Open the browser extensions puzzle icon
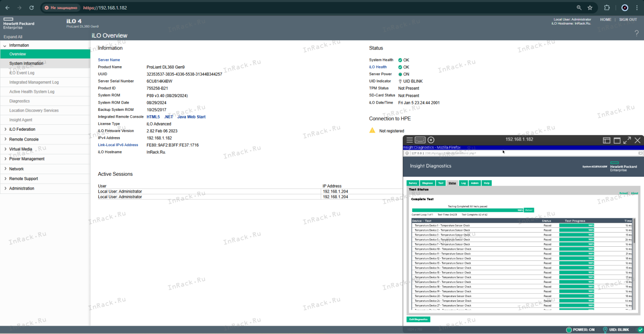The width and height of the screenshot is (644, 334). click(607, 8)
